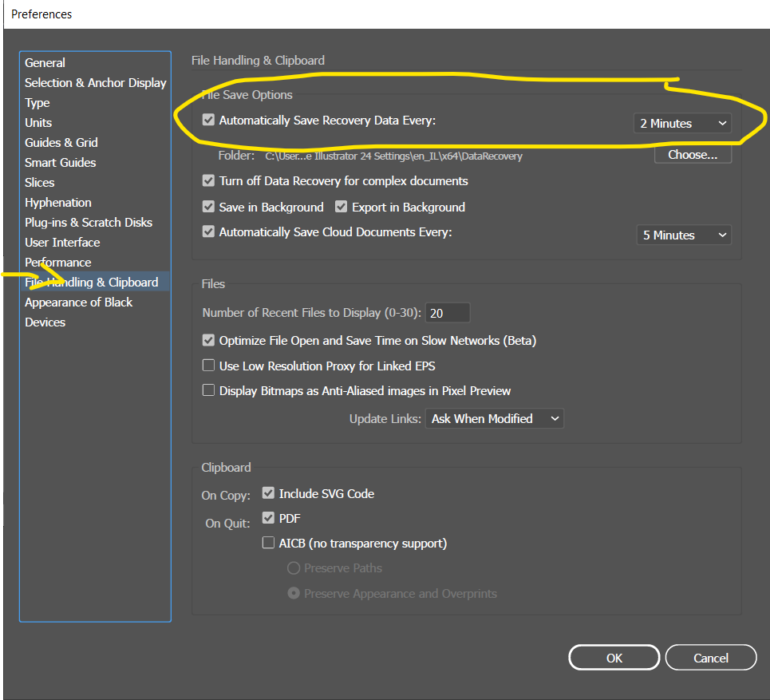Image resolution: width=770 pixels, height=700 pixels.
Task: Click the Number of Recent Files input field
Action: pyautogui.click(x=447, y=314)
